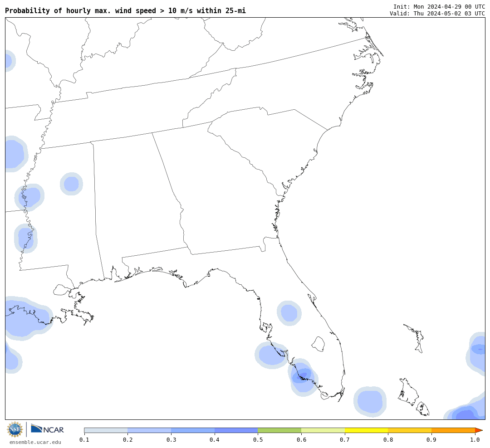Screen dimensions: 490x448
Task: Click the 0.8–0.9 amber colorbar segment
Action: pos(410,430)
